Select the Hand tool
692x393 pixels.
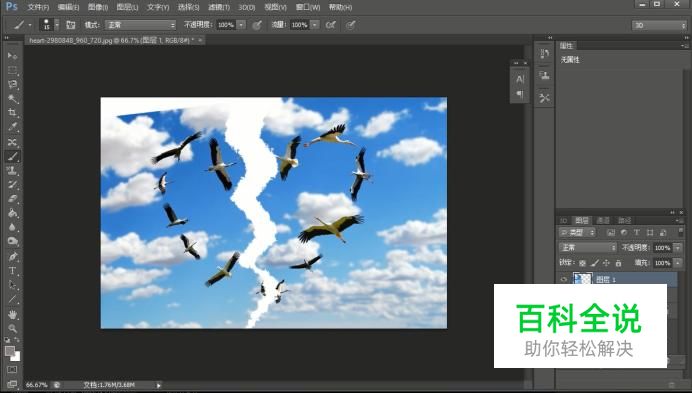pyautogui.click(x=12, y=314)
